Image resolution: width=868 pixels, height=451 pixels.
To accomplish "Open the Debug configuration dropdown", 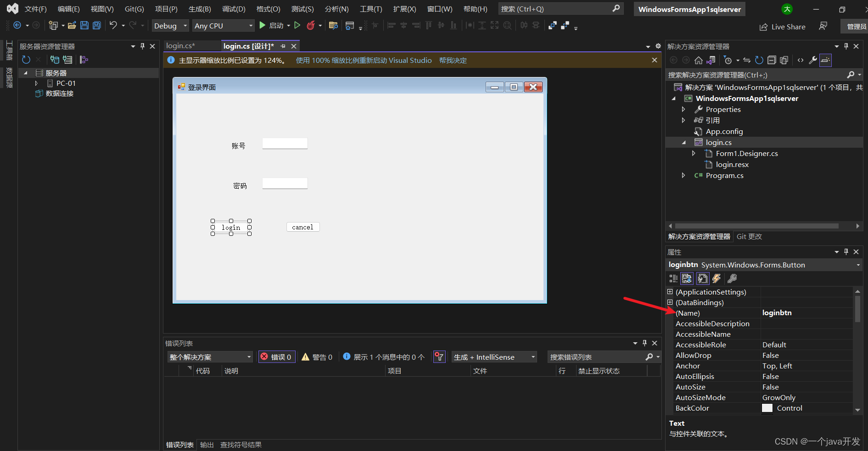I will click(x=170, y=26).
